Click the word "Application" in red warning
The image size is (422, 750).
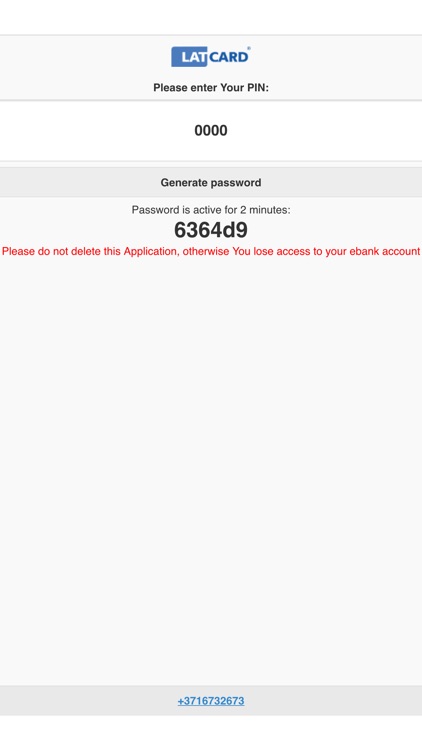[152, 252]
